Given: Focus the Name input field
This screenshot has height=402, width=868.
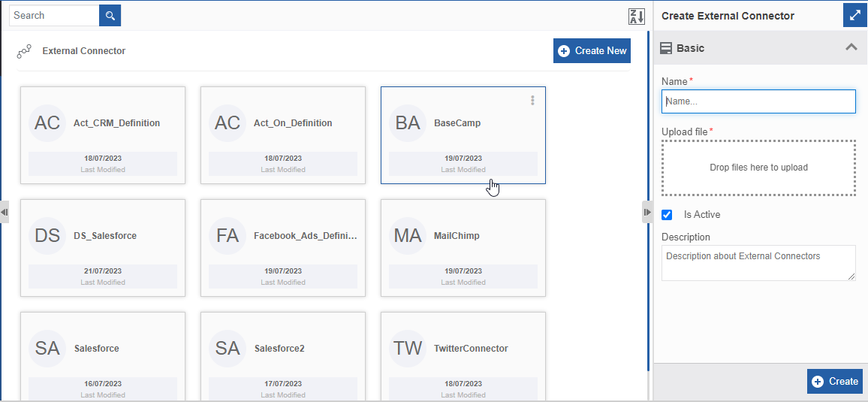Looking at the screenshot, I should point(758,101).
